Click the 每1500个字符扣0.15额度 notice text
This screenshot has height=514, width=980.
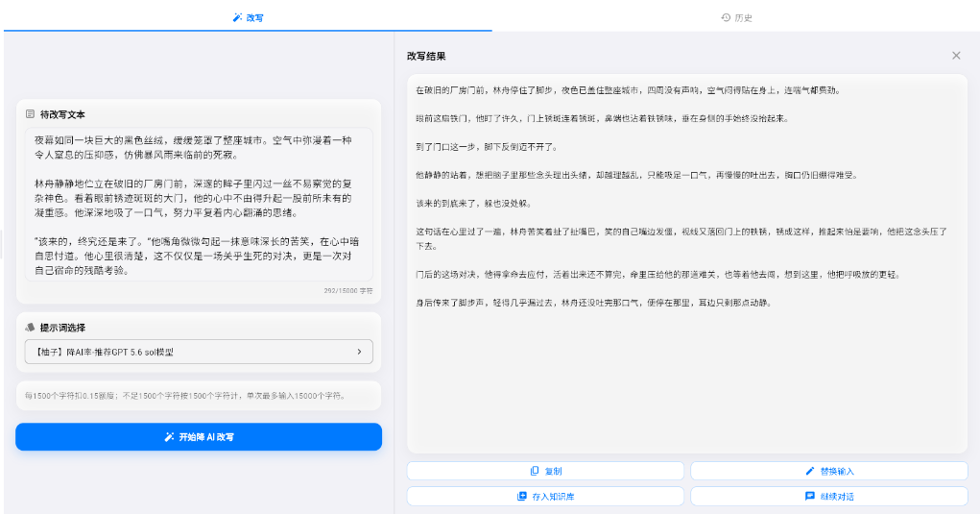tap(185, 396)
